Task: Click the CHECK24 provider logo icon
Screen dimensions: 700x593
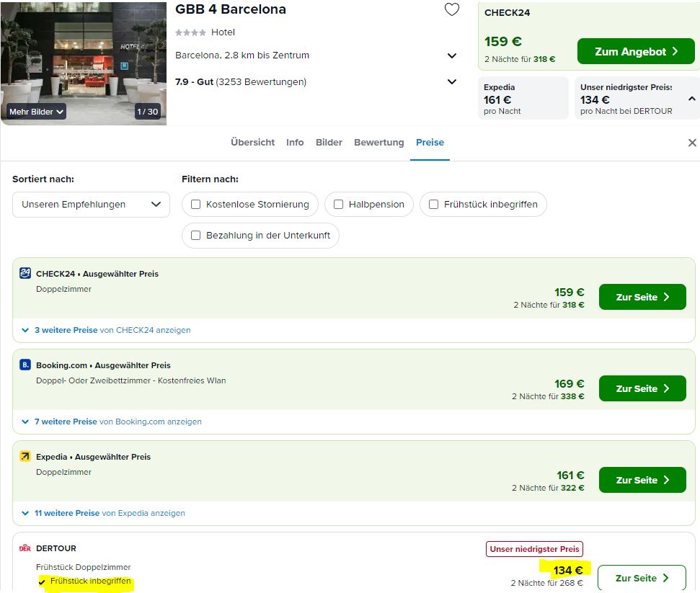Action: click(x=25, y=273)
